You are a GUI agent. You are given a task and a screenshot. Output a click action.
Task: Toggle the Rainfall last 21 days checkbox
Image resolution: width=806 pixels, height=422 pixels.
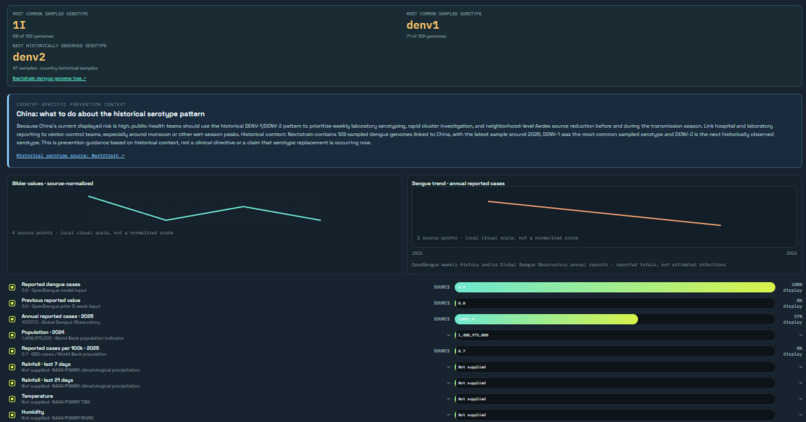tap(12, 383)
